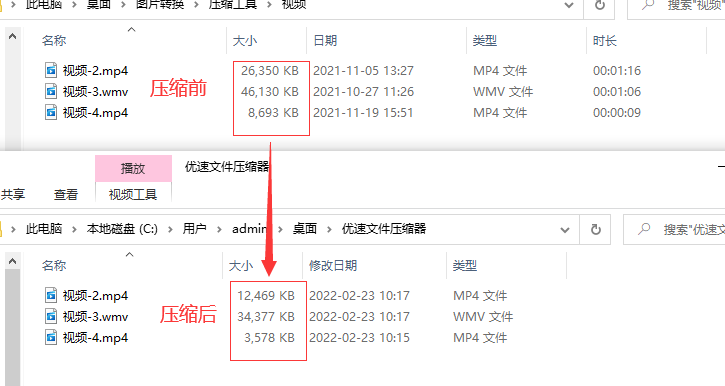Screen dimensions: 725x386
Task: Click the lower window's vertical scrollbar thumb
Action: pyautogui.click(x=12, y=327)
